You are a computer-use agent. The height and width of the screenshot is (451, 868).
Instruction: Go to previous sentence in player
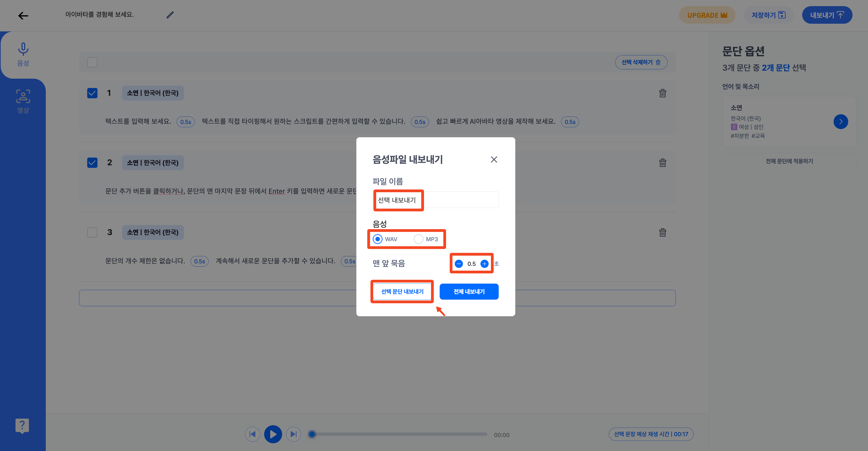(252, 434)
